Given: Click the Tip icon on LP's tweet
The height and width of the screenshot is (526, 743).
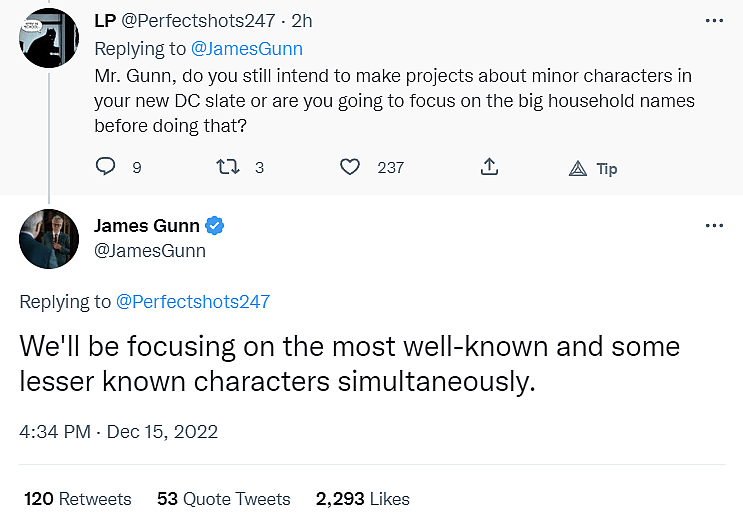Looking at the screenshot, I should tap(578, 168).
